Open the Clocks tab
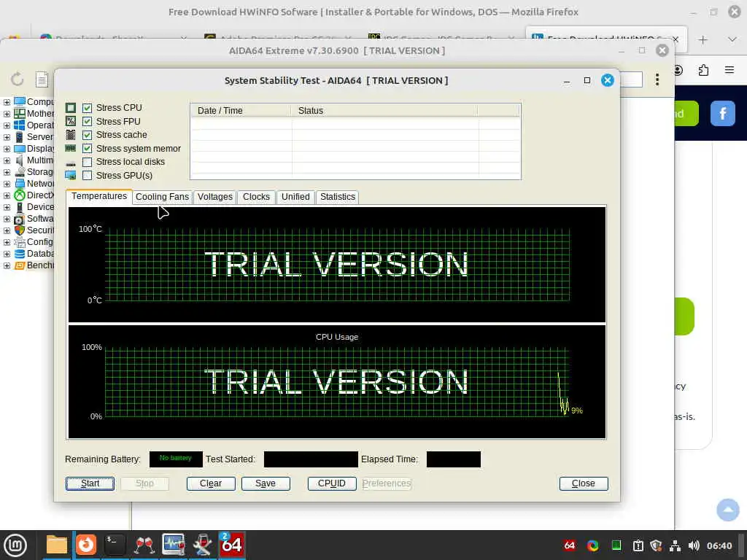 coord(256,197)
